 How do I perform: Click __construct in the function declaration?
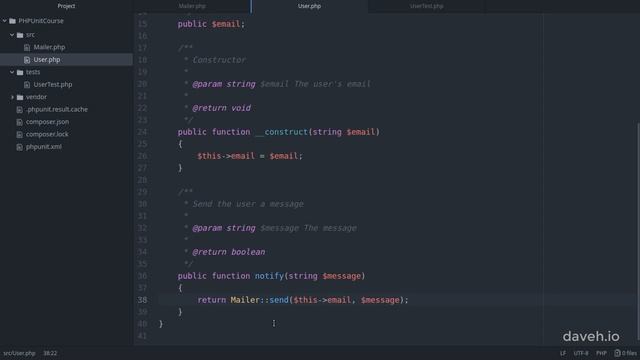point(281,132)
